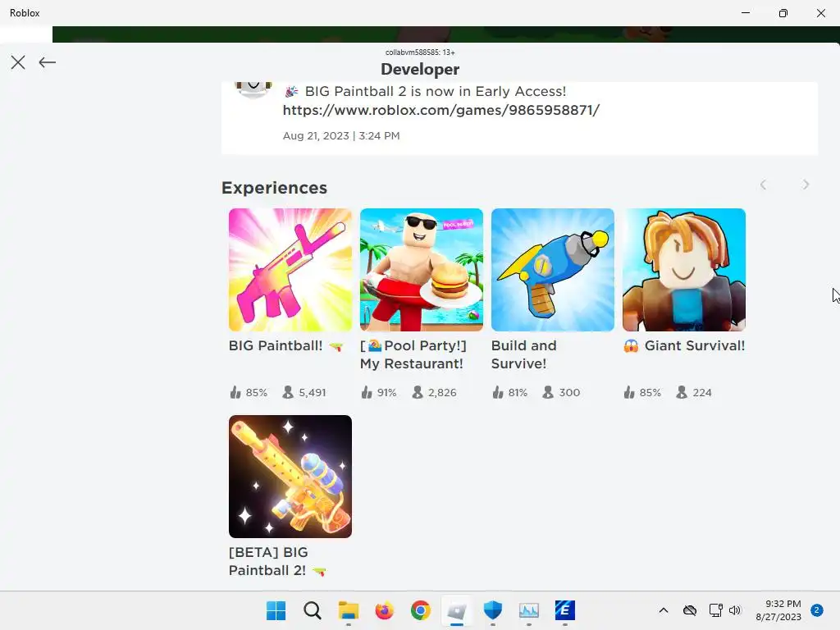The image size is (840, 630).
Task: Click the Developer heading
Action: 420,69
